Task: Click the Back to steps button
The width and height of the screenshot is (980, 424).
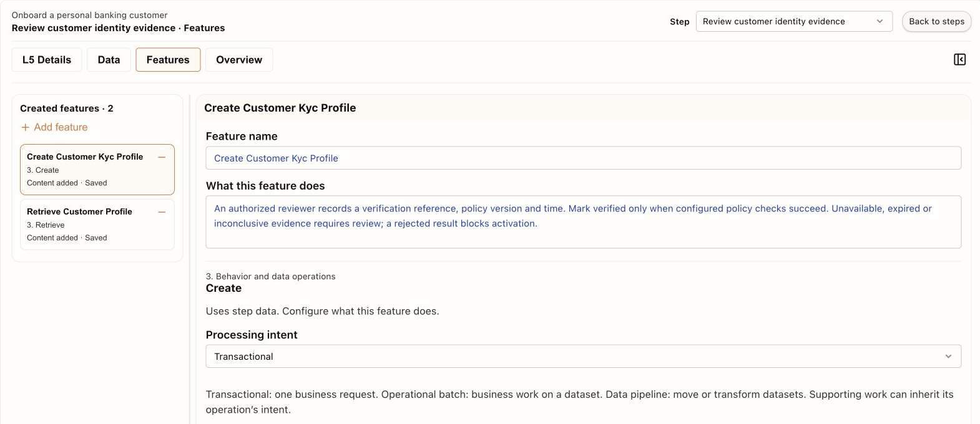Action: coord(936,21)
